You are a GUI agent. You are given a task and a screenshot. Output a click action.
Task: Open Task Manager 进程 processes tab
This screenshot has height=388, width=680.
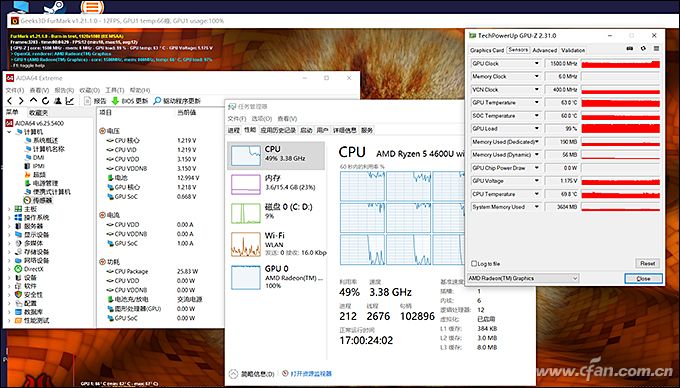(234, 130)
